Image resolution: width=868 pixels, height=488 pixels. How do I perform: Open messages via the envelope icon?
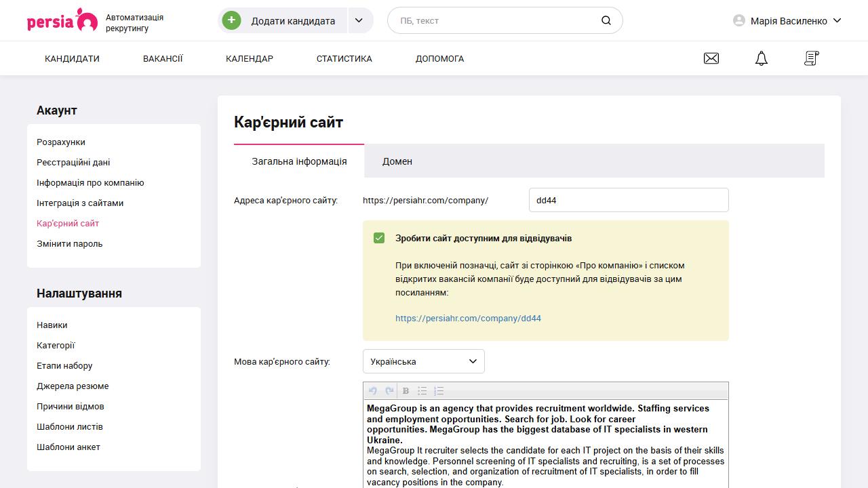coord(711,58)
